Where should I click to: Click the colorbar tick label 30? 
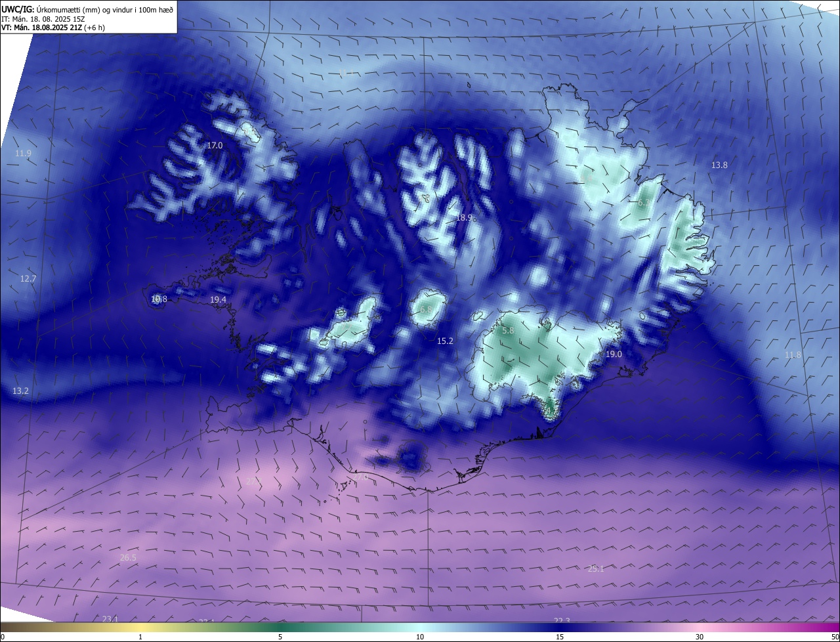(x=700, y=637)
